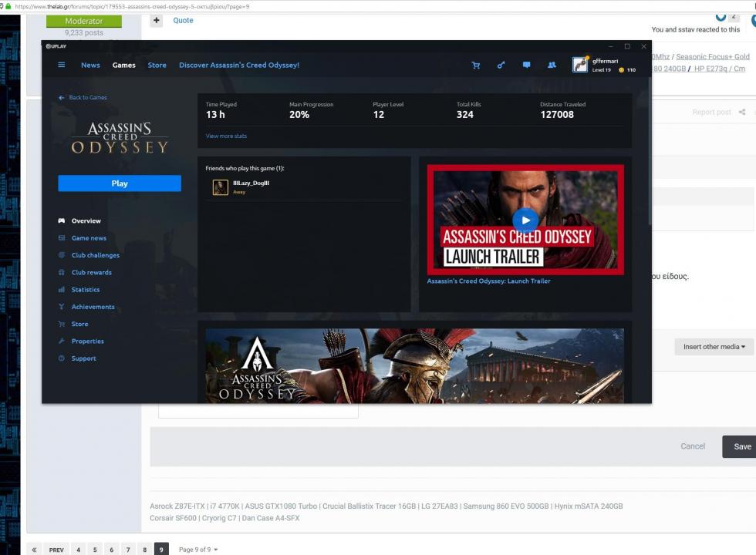
Task: Open the chat messages icon
Action: [x=526, y=65]
